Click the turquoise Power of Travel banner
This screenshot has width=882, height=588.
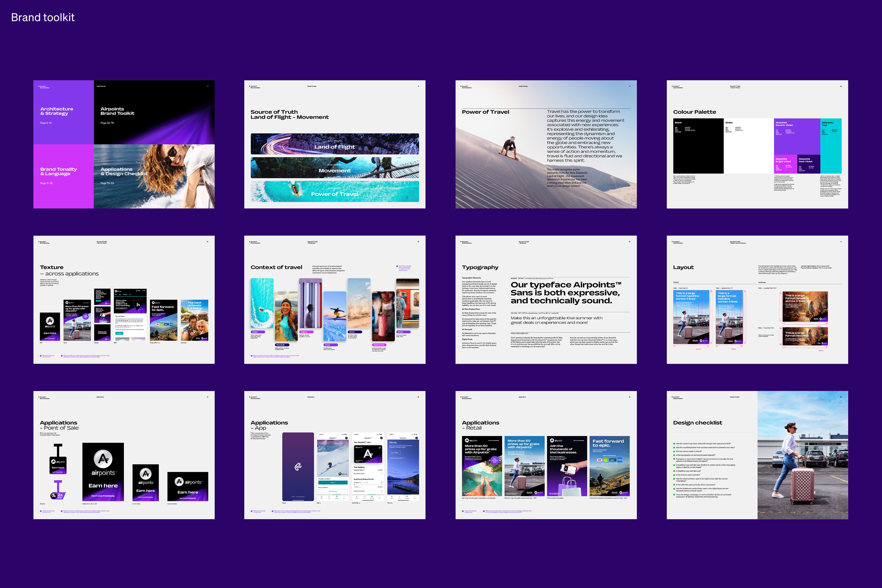[x=334, y=192]
